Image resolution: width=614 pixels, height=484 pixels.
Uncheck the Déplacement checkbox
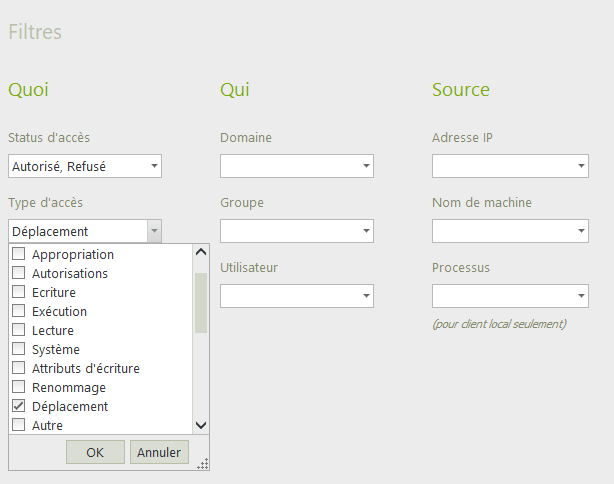click(18, 406)
